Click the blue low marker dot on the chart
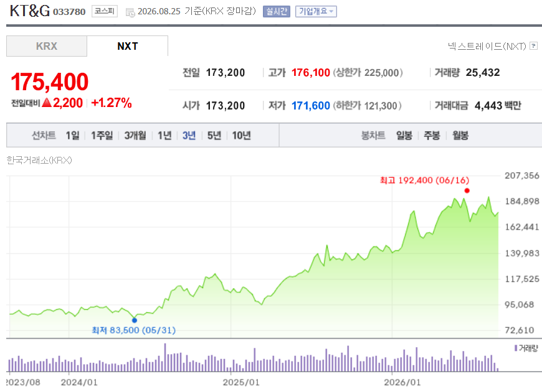This screenshot has height=392, width=542. (x=135, y=320)
